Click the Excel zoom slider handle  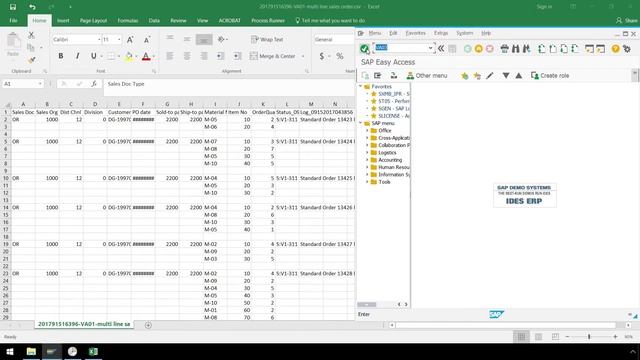[589, 337]
